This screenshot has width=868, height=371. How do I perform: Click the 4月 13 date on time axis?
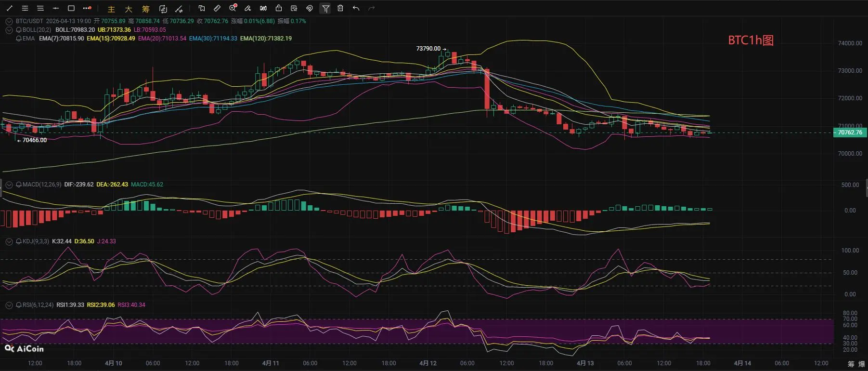pos(585,363)
